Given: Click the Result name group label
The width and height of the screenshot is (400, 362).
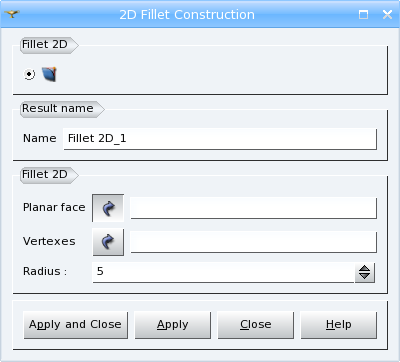Looking at the screenshot, I should point(58,108).
